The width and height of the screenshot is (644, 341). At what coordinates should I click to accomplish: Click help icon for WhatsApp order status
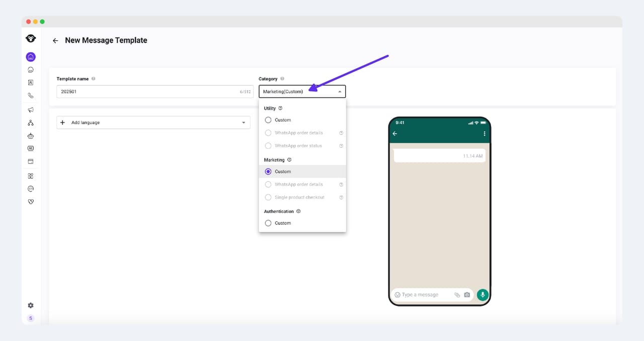pyautogui.click(x=341, y=146)
